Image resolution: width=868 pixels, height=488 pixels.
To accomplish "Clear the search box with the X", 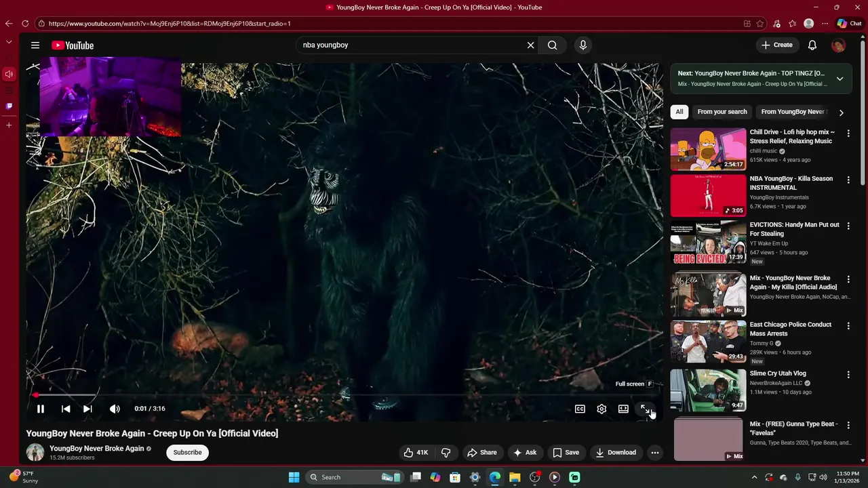I will [x=530, y=45].
